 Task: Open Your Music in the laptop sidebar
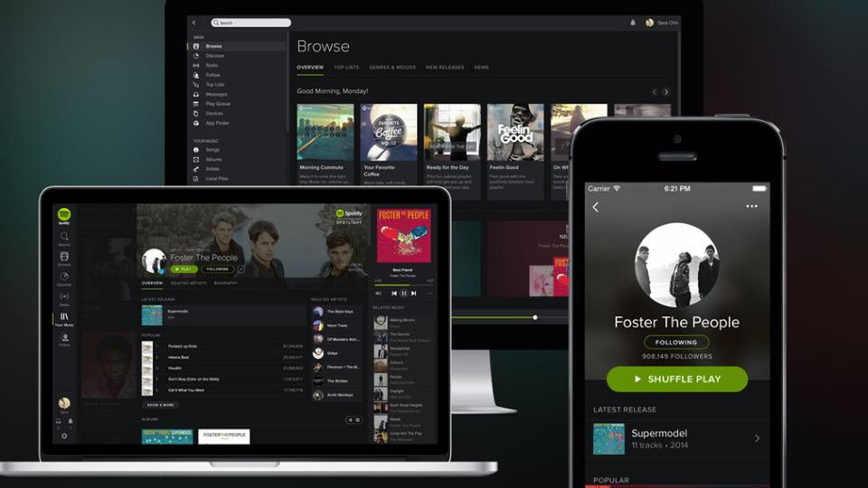64,319
